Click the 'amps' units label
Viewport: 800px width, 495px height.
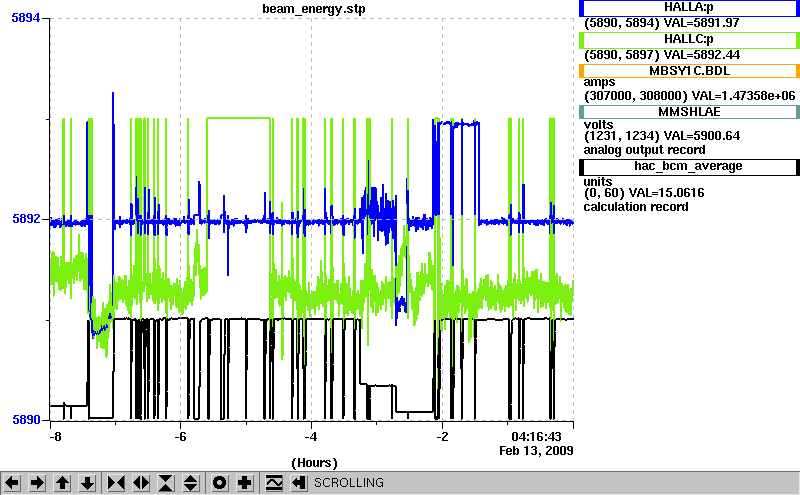pyautogui.click(x=599, y=83)
